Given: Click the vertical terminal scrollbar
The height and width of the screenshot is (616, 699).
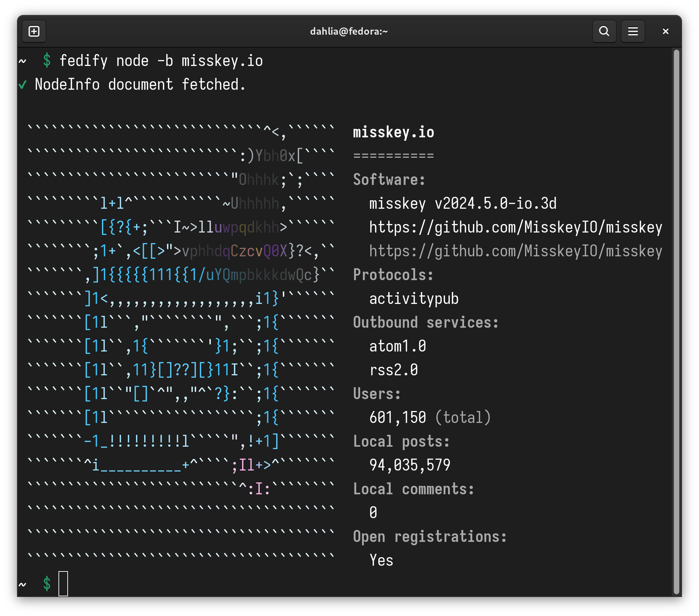Looking at the screenshot, I should coord(676,322).
